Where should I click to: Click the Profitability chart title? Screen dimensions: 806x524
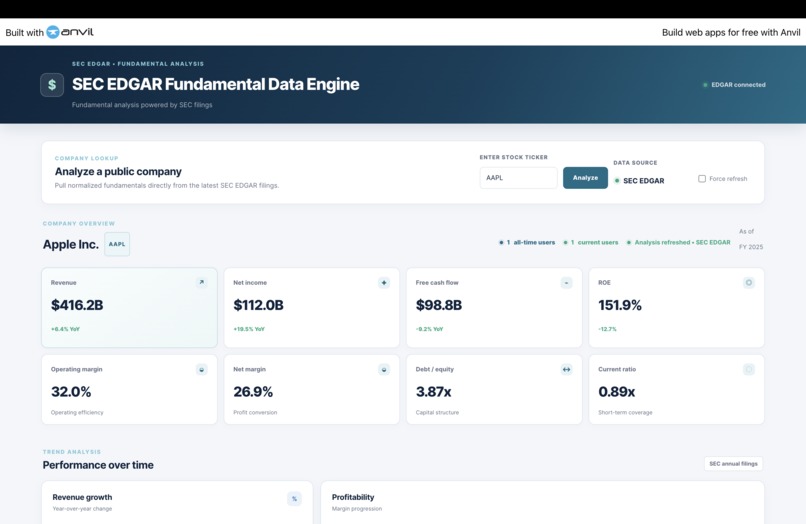[x=353, y=497]
